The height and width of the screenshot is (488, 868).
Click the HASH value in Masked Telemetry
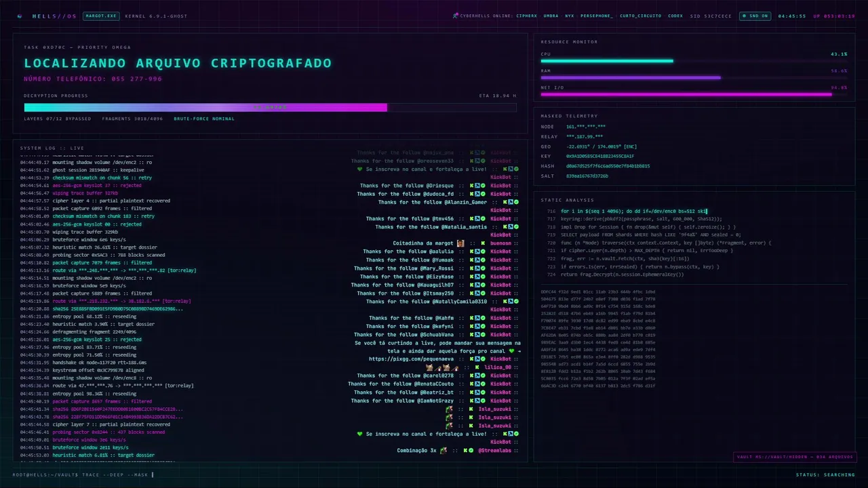pyautogui.click(x=608, y=166)
